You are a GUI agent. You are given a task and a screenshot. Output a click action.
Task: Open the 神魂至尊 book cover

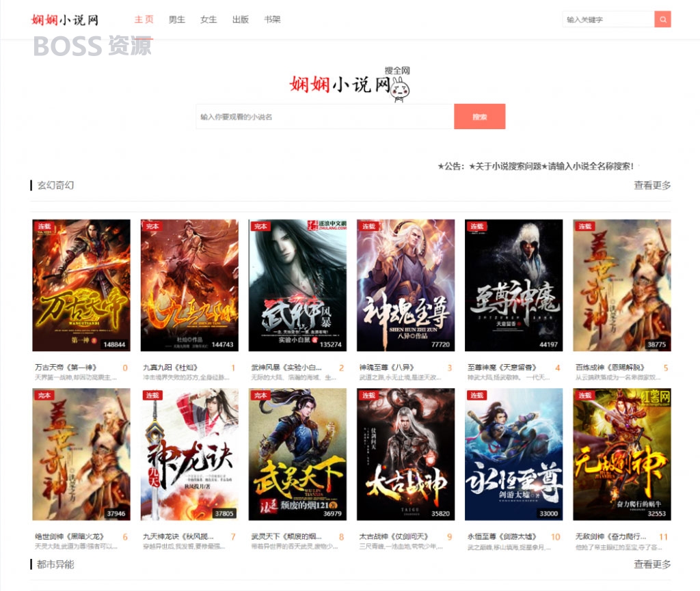pyautogui.click(x=405, y=285)
